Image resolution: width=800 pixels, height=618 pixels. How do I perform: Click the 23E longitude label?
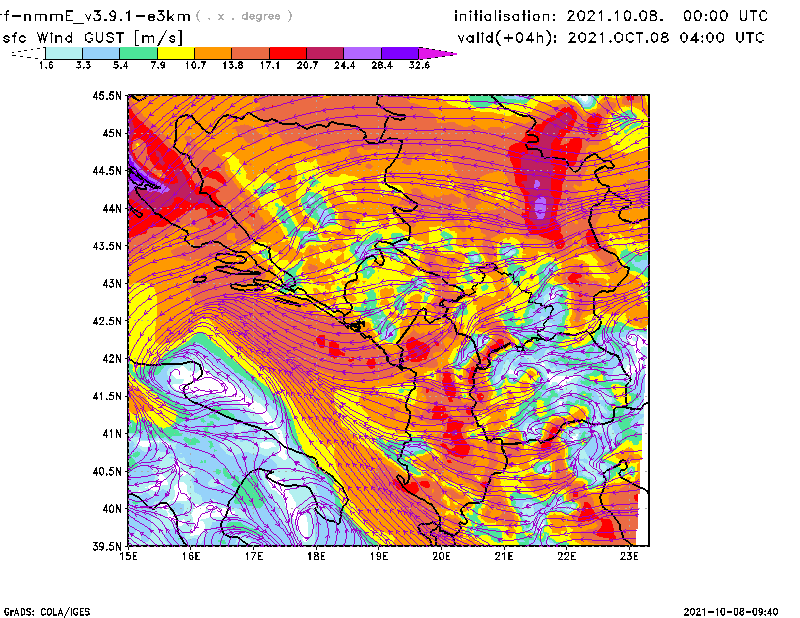tap(629, 557)
